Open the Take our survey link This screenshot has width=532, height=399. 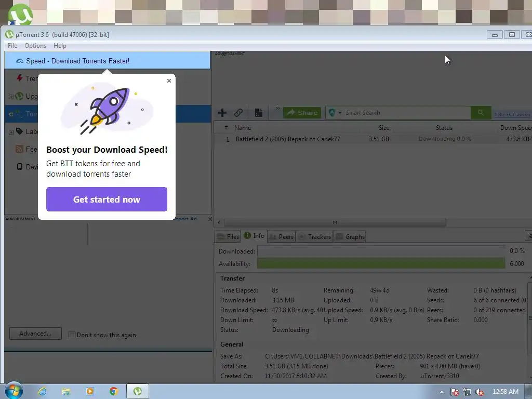[512, 115]
